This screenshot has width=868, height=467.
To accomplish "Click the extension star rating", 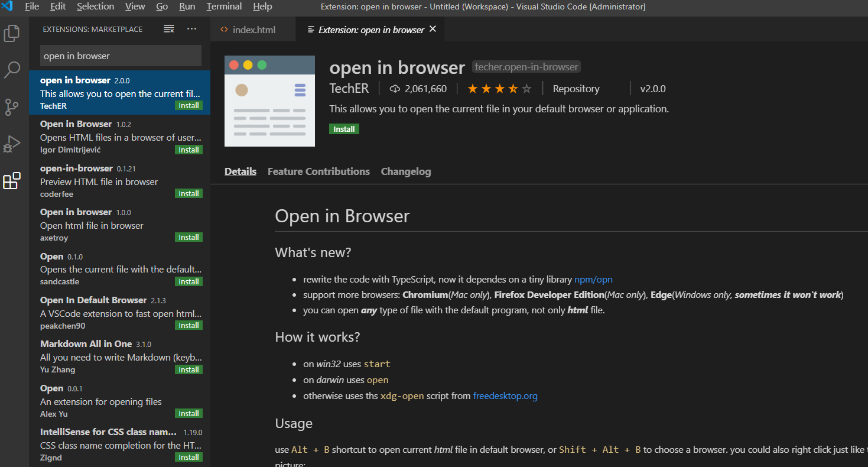I will point(500,89).
